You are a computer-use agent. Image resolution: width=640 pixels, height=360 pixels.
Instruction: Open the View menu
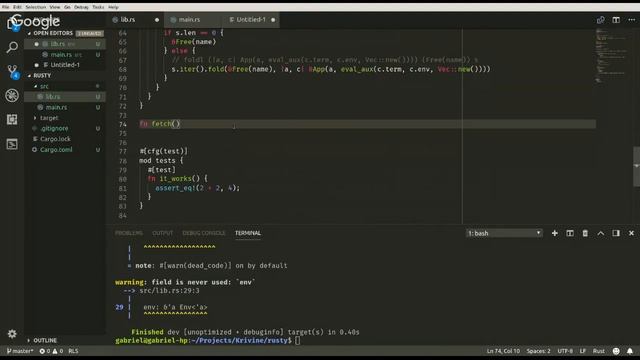[x=55, y=7]
